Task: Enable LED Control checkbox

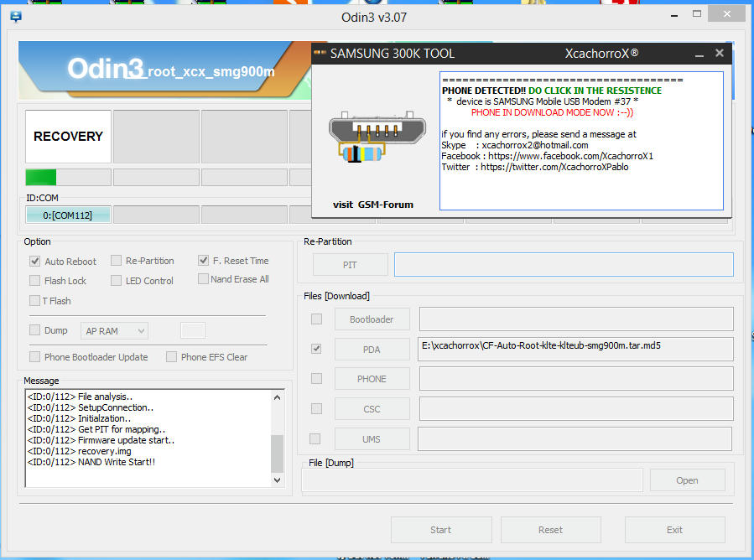Action: tap(116, 280)
